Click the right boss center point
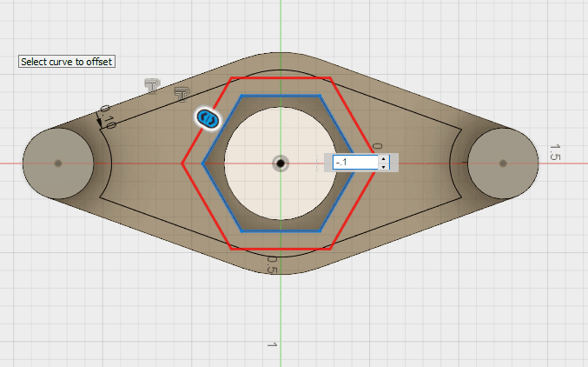Screen dimensions: 588x367 pyautogui.click(x=503, y=163)
